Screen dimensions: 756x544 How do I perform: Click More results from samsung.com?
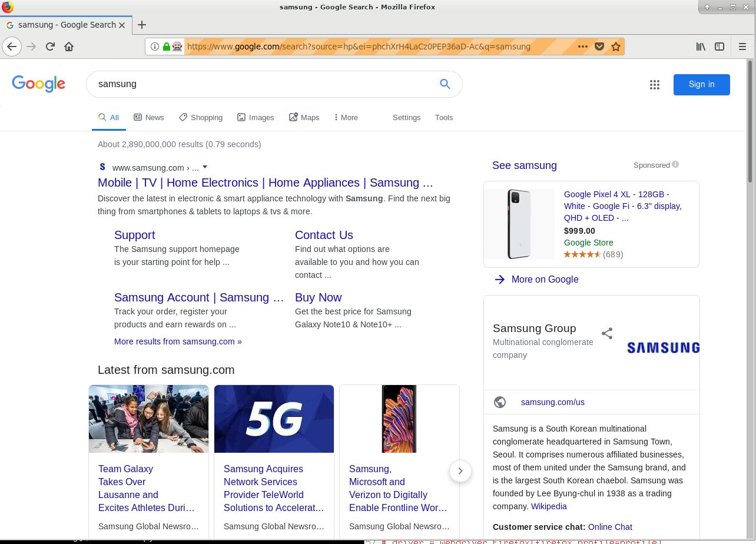click(178, 341)
